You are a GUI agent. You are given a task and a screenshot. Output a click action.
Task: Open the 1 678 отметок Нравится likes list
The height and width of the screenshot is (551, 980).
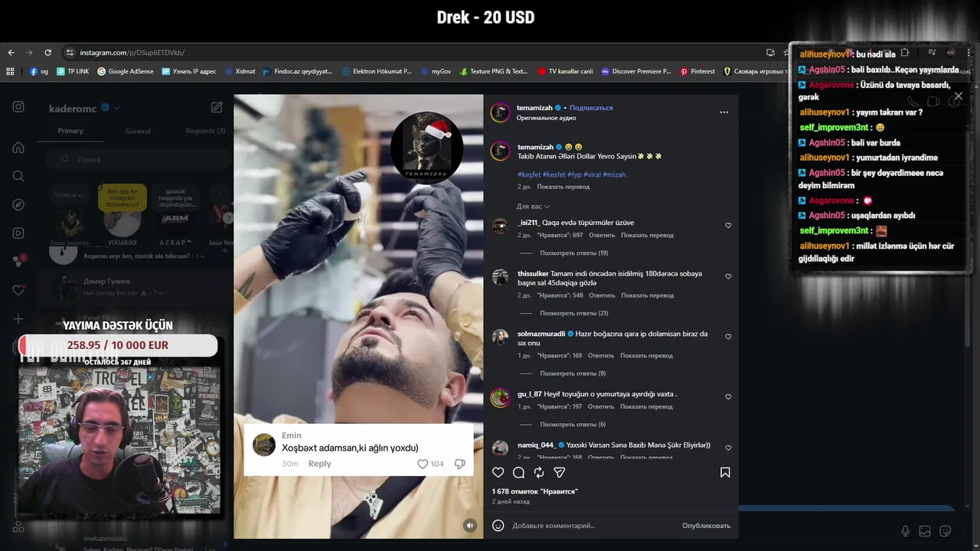pos(534,491)
